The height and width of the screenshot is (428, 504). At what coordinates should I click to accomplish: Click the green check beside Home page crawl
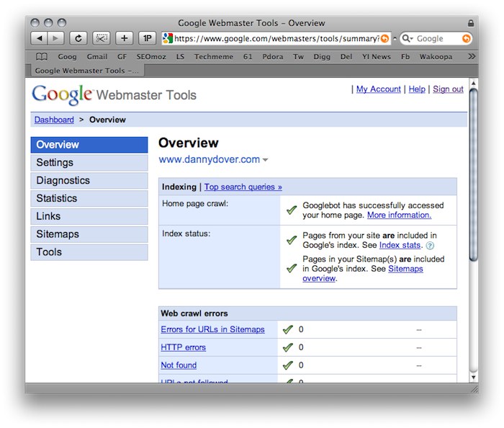(x=291, y=210)
